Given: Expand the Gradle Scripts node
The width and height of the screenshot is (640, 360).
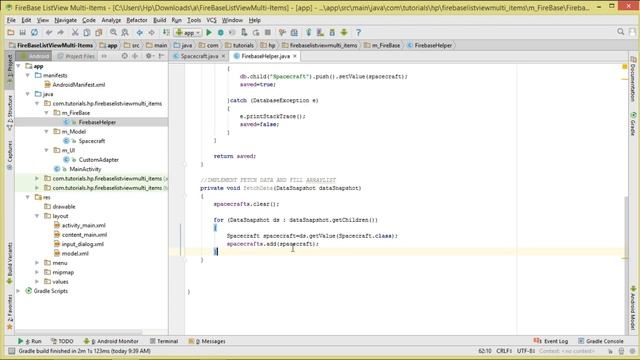Looking at the screenshot, I should (x=18, y=291).
